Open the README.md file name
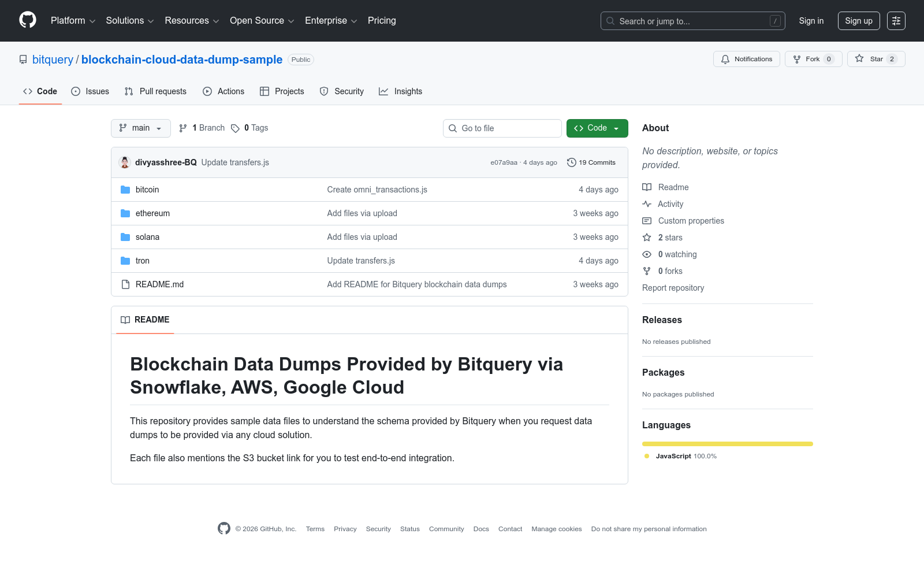 click(159, 284)
